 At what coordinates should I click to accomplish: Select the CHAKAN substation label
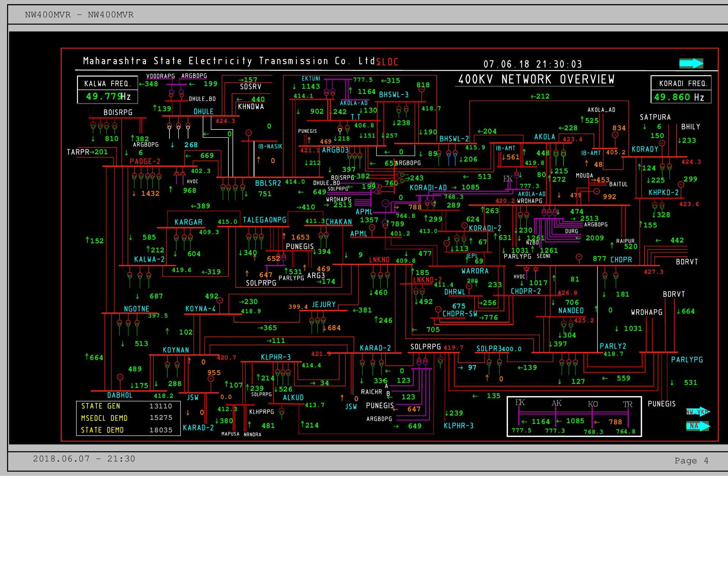[339, 222]
